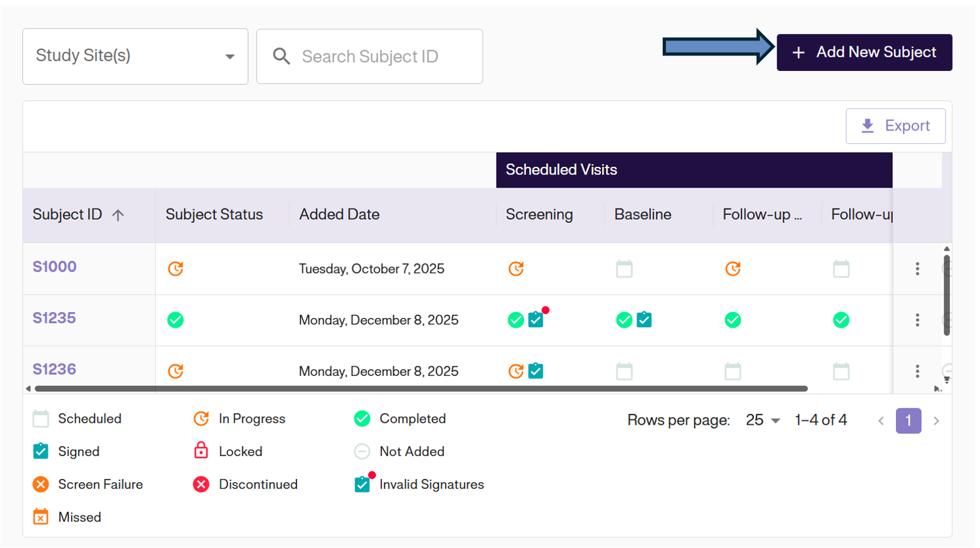The image size is (980, 548).
Task: Click the Add New Subject button
Action: (x=864, y=52)
